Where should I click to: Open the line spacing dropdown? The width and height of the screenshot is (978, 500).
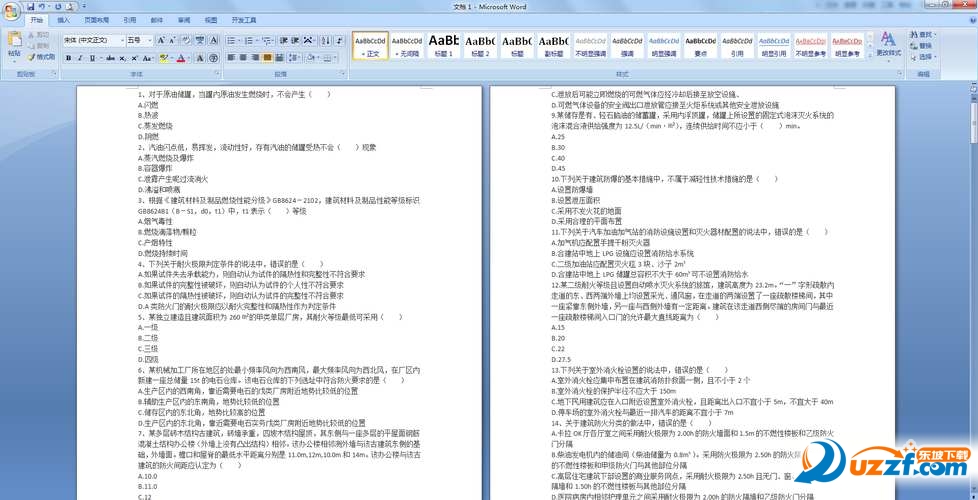[295, 58]
